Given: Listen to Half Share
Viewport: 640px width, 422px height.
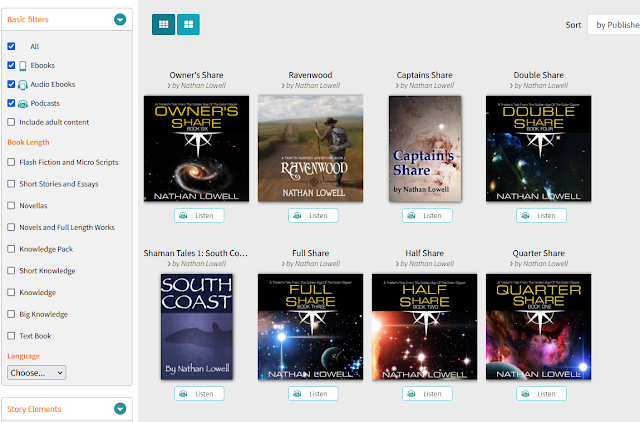Looking at the screenshot, I should click(427, 393).
